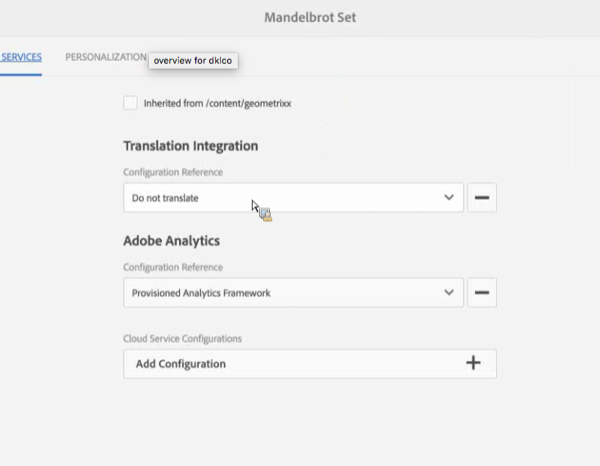The image size is (600, 466).
Task: Remove the Adobe Analytics configuration with minus icon
Action: tap(482, 292)
